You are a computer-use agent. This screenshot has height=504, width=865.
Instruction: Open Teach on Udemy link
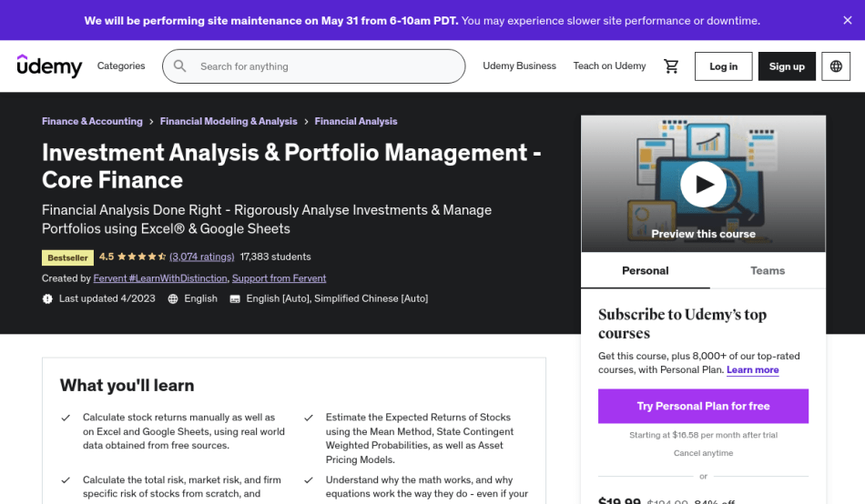pyautogui.click(x=609, y=66)
